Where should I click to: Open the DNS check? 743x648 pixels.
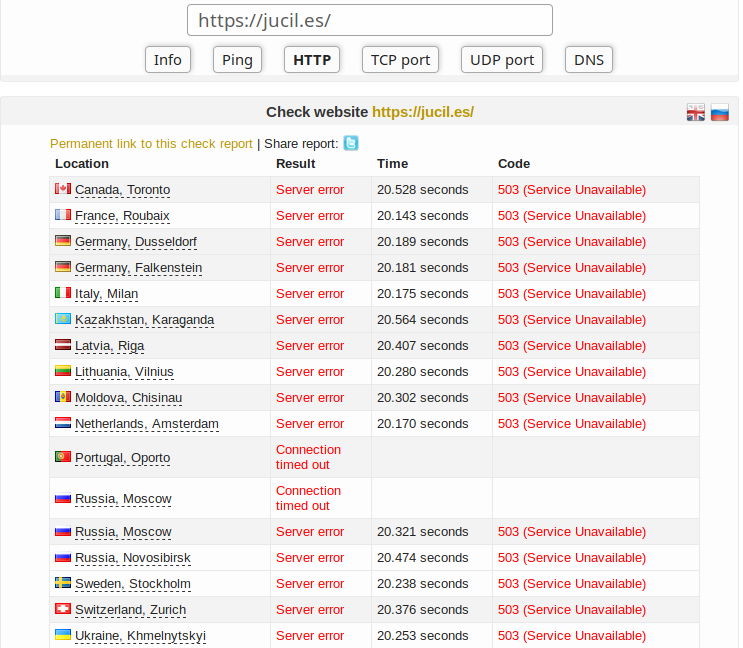589,60
